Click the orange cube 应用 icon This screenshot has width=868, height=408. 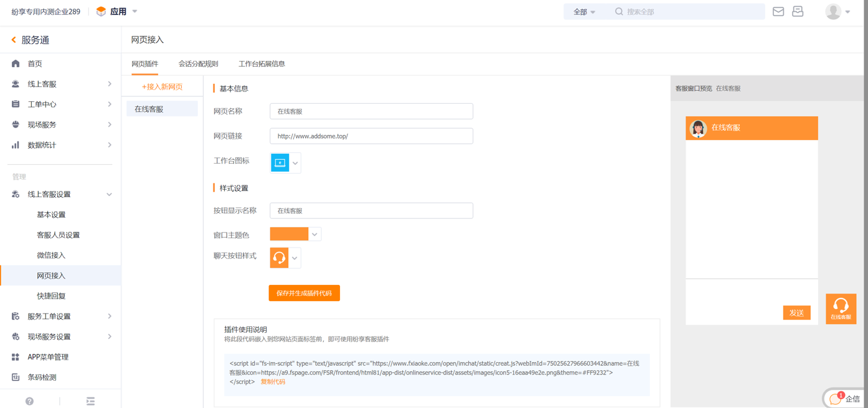[x=101, y=12]
